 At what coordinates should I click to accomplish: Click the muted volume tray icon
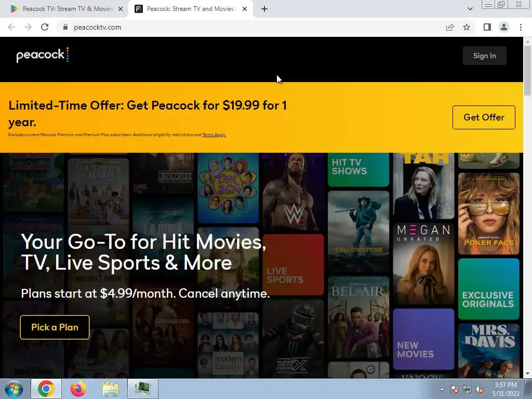point(480,390)
